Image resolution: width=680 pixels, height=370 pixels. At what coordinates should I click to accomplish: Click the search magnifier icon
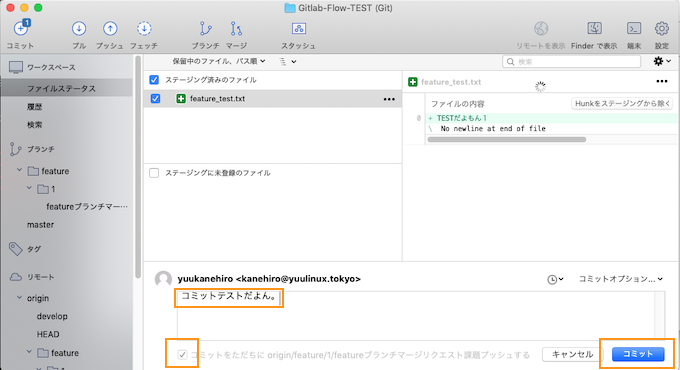[x=511, y=62]
